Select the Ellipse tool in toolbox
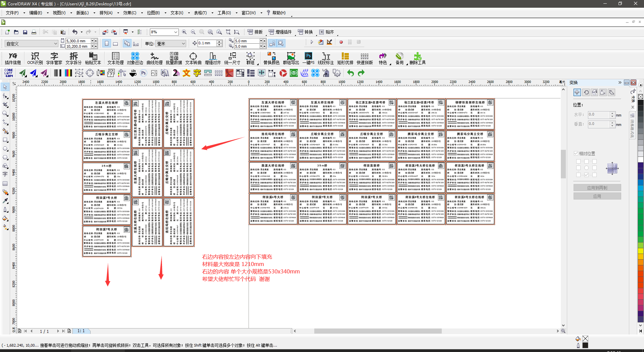 coord(5,148)
